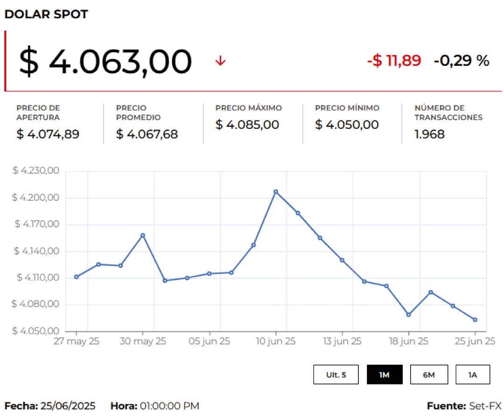Click the DOLAR SPOT title
Screen dimensions: 504x420
coord(46,14)
